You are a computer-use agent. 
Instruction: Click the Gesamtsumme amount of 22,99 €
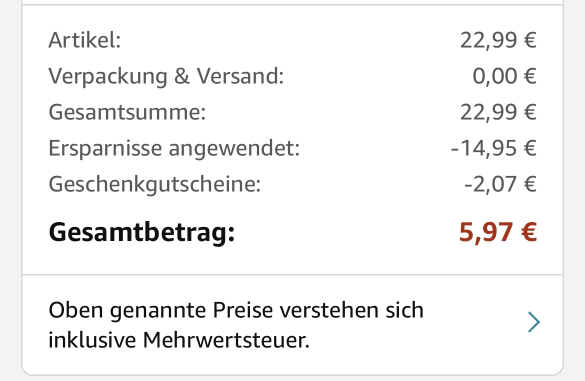click(498, 112)
